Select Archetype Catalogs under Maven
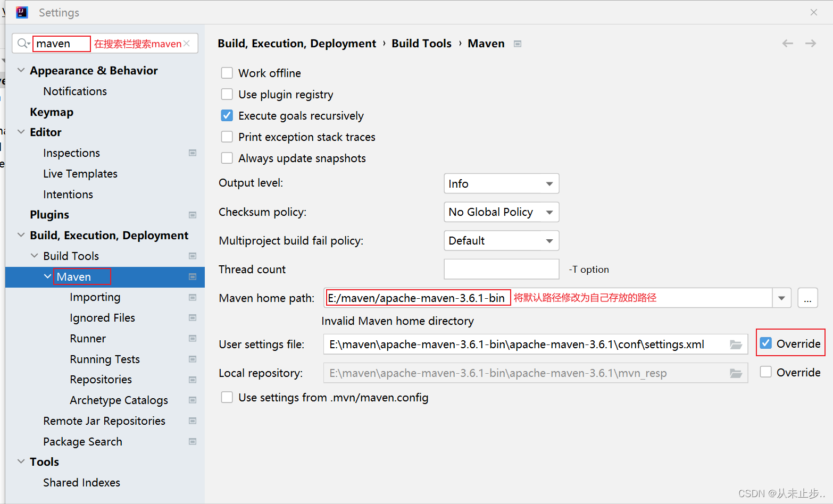 tap(119, 400)
